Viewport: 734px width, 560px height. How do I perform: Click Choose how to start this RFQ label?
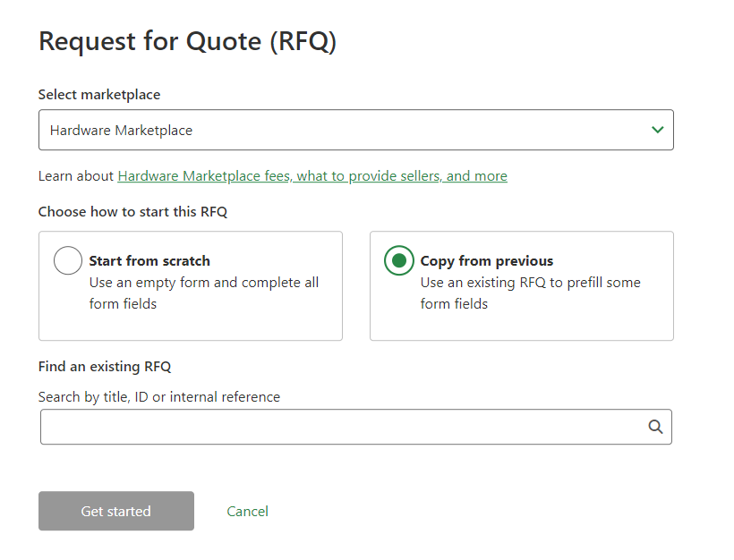(132, 211)
